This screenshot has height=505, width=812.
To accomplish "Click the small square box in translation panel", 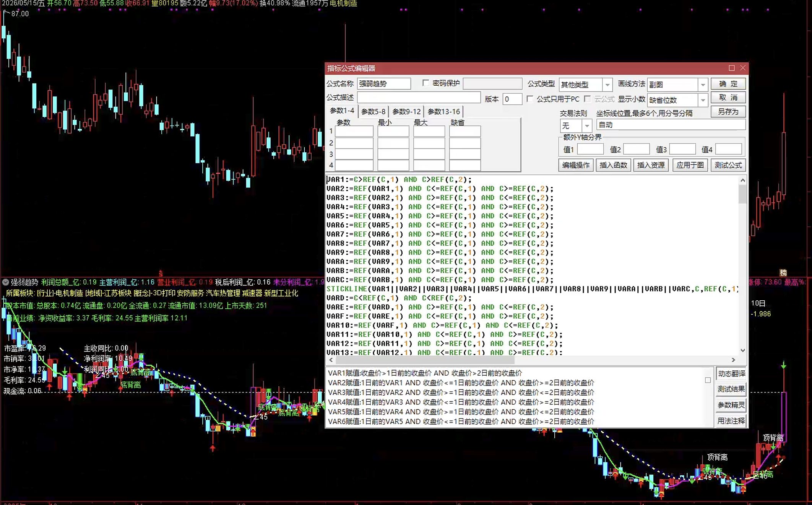I will click(x=708, y=380).
